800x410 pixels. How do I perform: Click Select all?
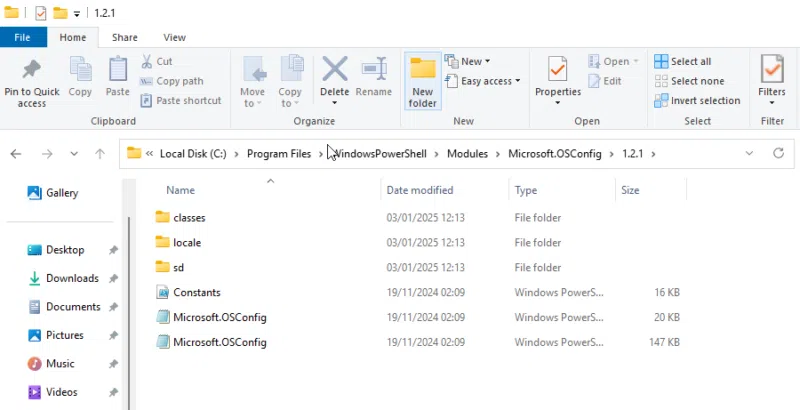[x=682, y=61]
